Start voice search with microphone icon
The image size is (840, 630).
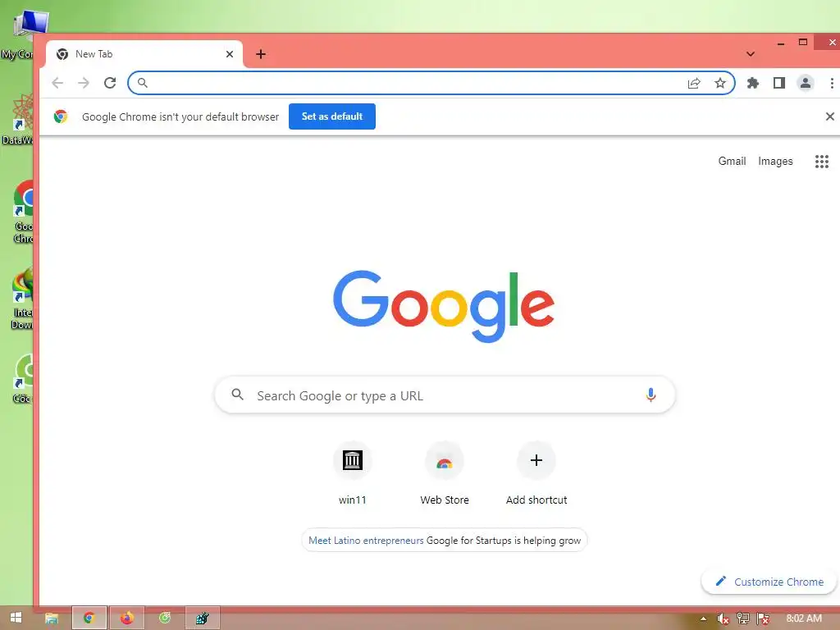(651, 395)
